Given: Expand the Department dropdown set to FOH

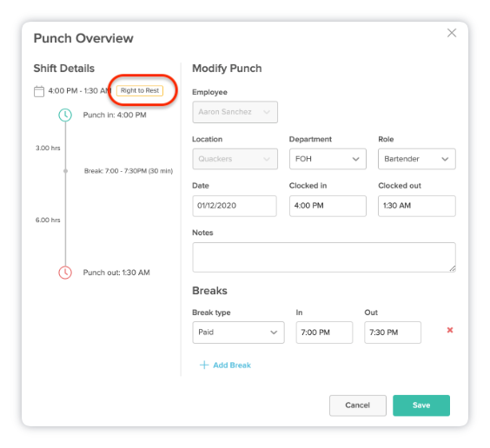Looking at the screenshot, I should click(x=328, y=159).
